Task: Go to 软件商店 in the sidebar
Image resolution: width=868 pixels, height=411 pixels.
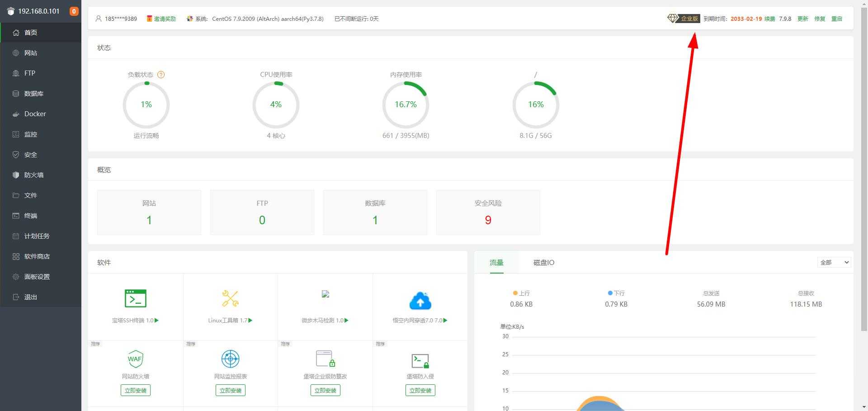Action: coord(37,256)
